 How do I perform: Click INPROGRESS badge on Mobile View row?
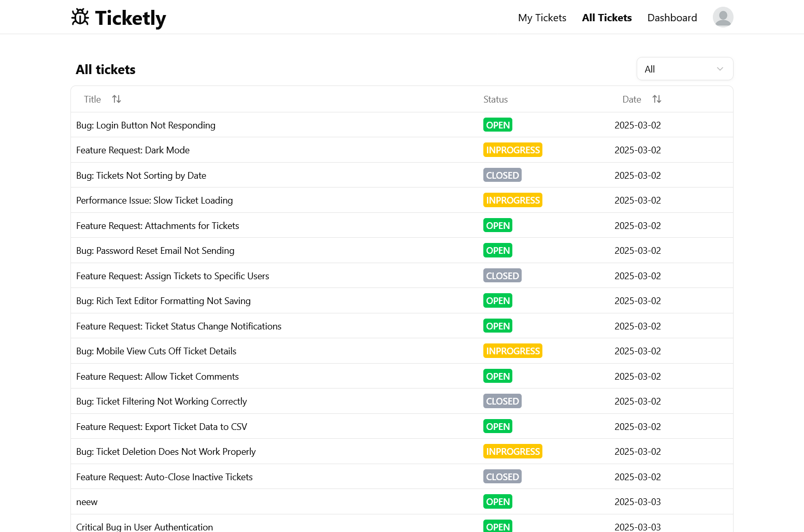(x=513, y=351)
